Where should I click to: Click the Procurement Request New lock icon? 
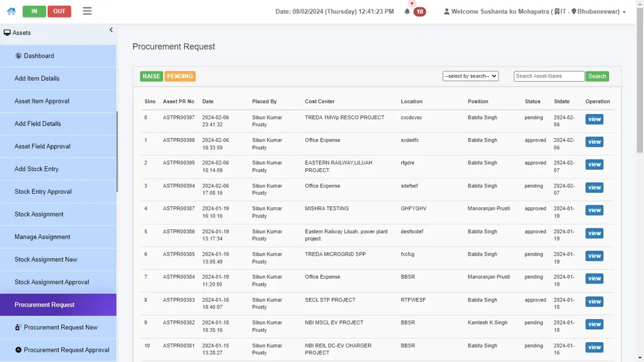coord(18,327)
